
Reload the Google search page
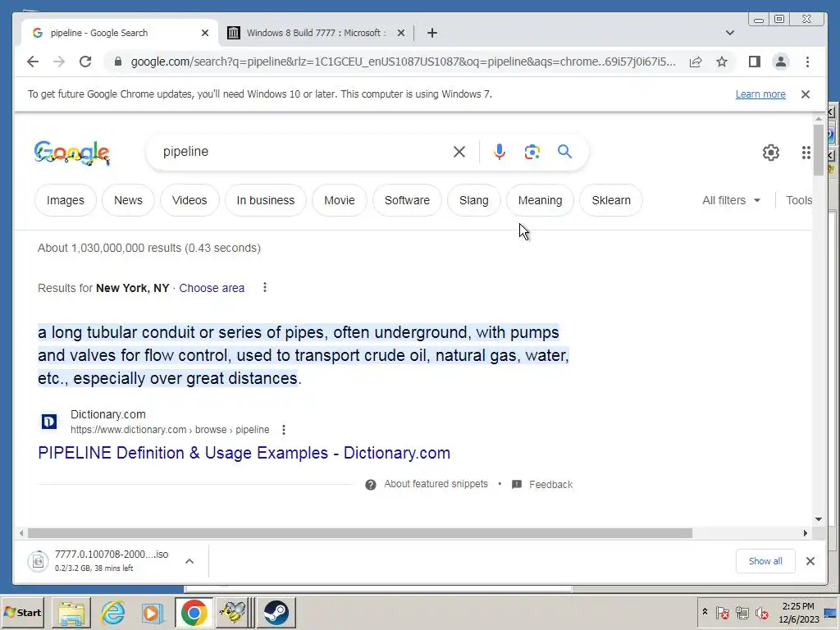coord(85,62)
